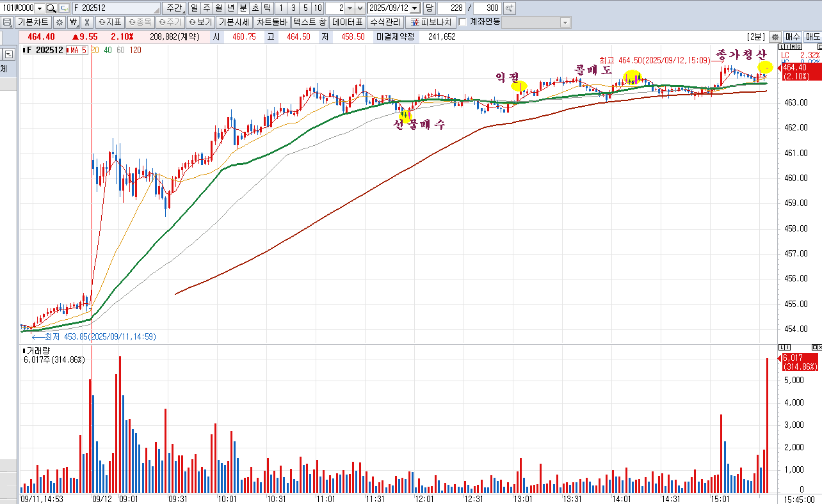Click the 기본시세 tab button

pos(234,22)
